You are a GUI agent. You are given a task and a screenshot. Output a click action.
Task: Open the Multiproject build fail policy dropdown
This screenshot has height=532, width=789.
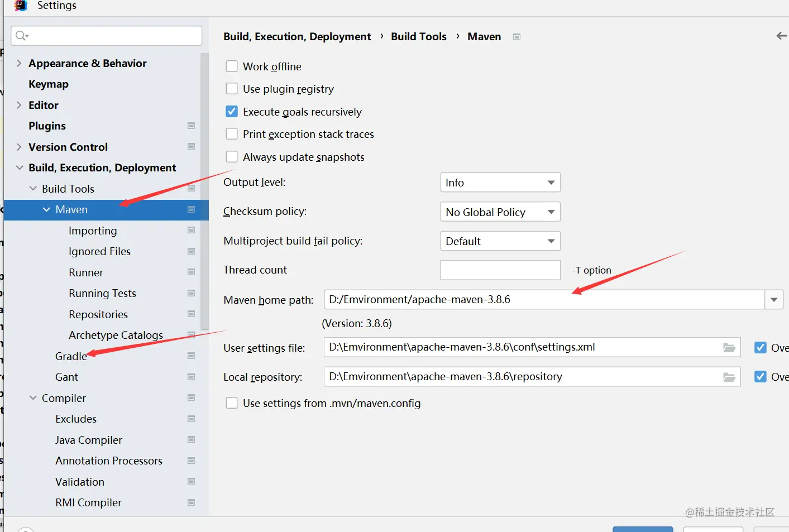(500, 241)
